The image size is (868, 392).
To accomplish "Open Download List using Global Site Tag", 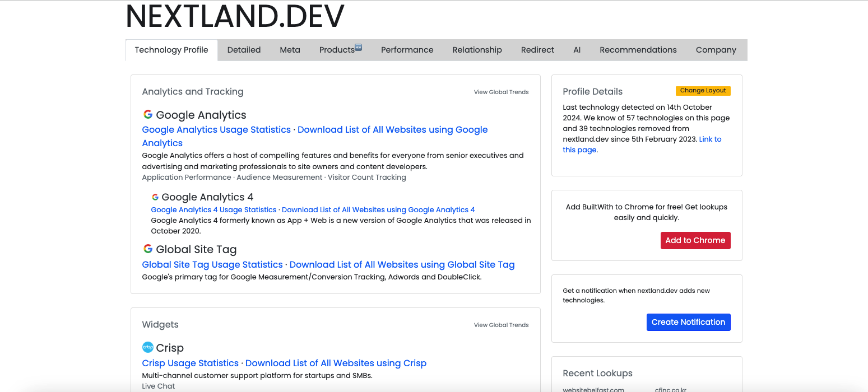I will (402, 264).
